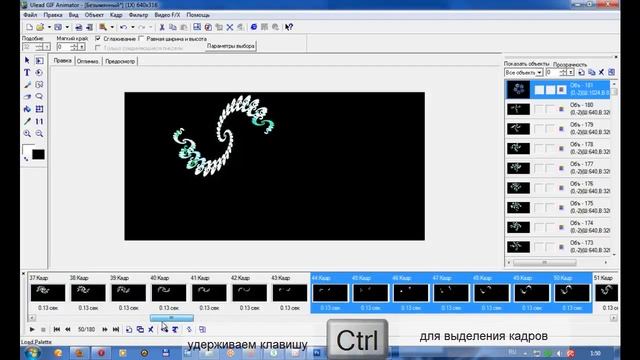640x360 pixels.
Task: Go to the next frame button
Action: 105,329
